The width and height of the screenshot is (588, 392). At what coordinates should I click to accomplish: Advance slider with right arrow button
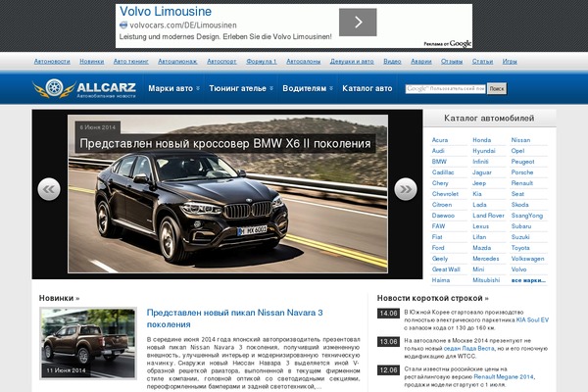406,189
